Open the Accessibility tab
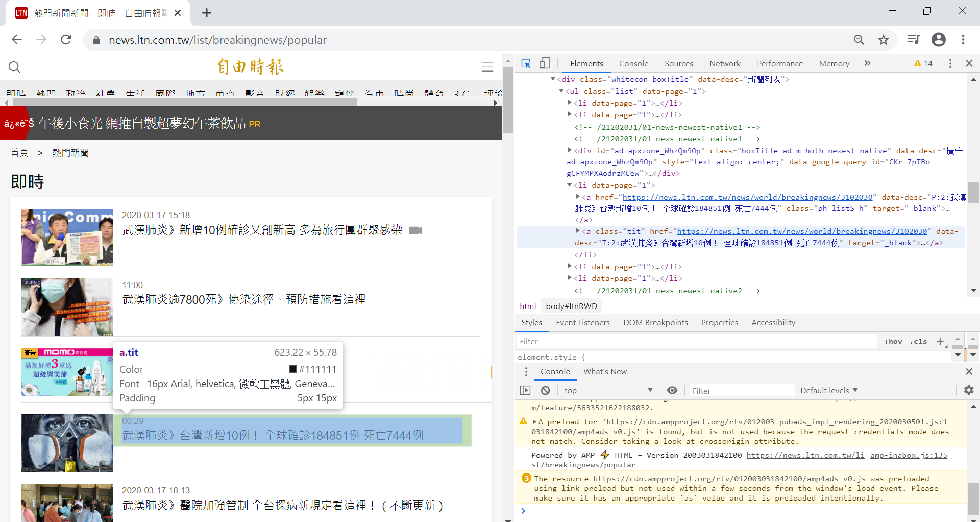The image size is (980, 522). point(773,323)
